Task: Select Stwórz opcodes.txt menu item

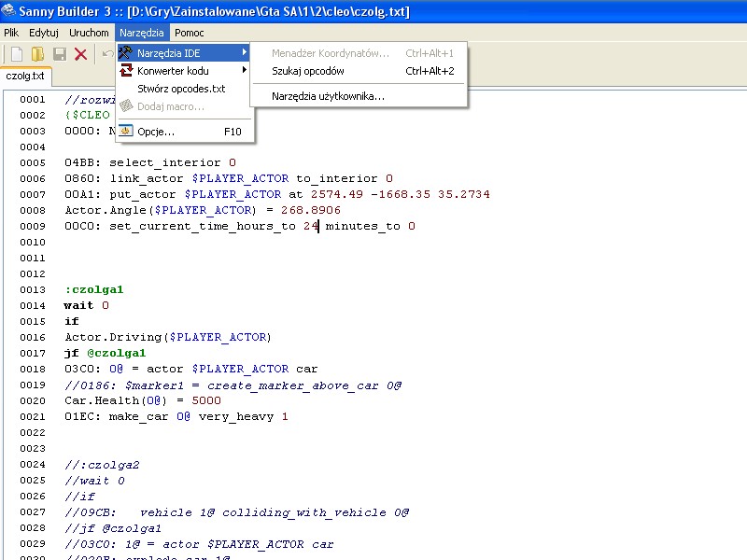Action: tap(181, 89)
